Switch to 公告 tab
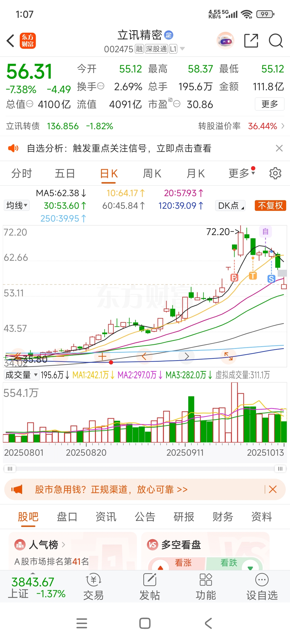290x644 pixels. tap(145, 517)
